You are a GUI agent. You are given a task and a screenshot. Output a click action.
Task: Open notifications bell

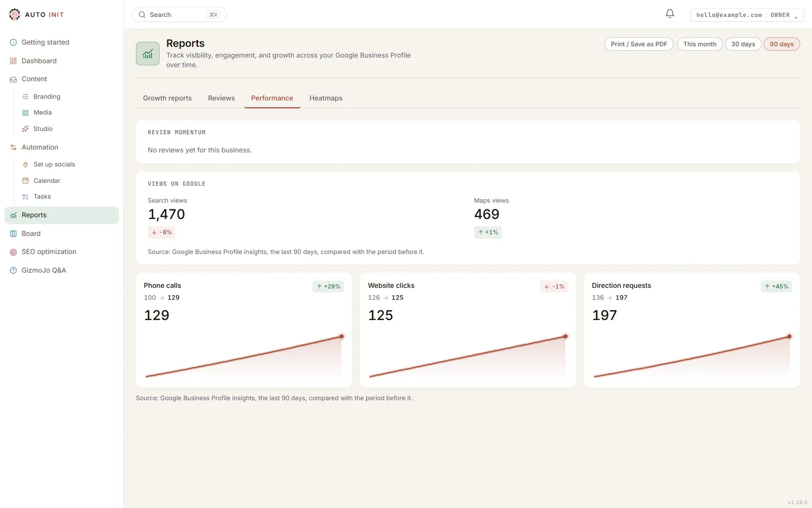click(x=670, y=14)
